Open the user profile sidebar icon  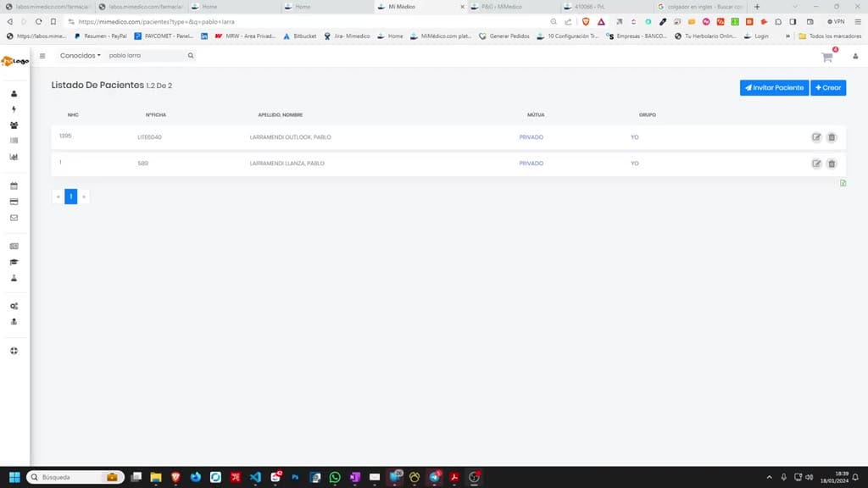(14, 94)
